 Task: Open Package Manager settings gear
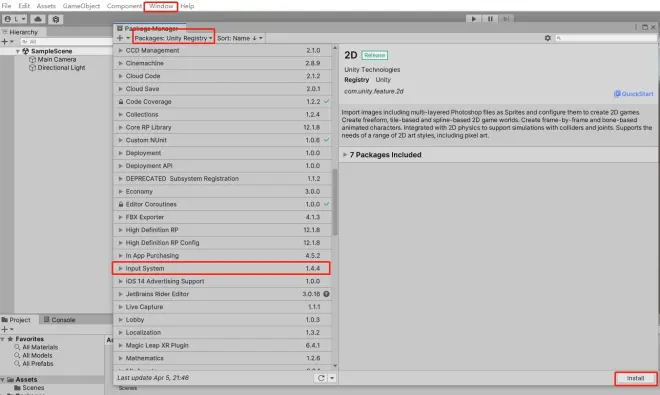[547, 38]
